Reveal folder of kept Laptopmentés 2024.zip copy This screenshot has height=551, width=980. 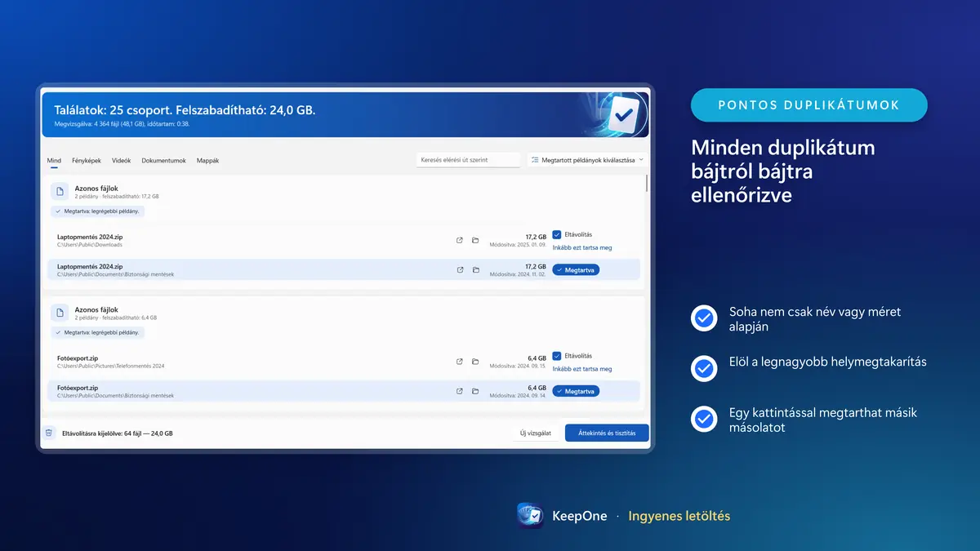pos(475,269)
